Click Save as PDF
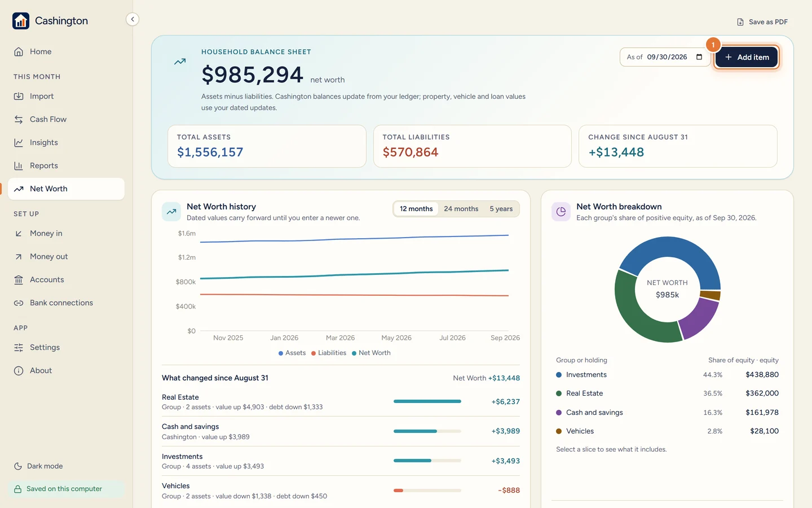Image resolution: width=812 pixels, height=508 pixels. click(x=762, y=22)
